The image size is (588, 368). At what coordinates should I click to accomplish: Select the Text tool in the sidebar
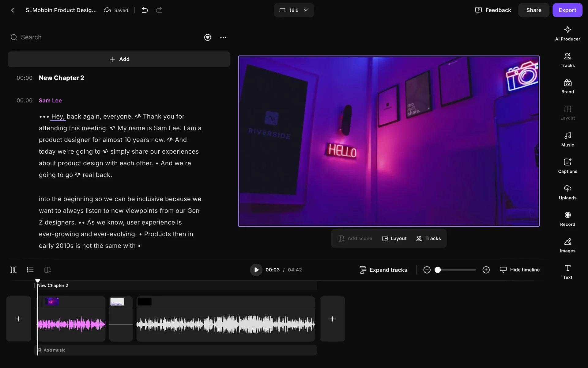(567, 272)
